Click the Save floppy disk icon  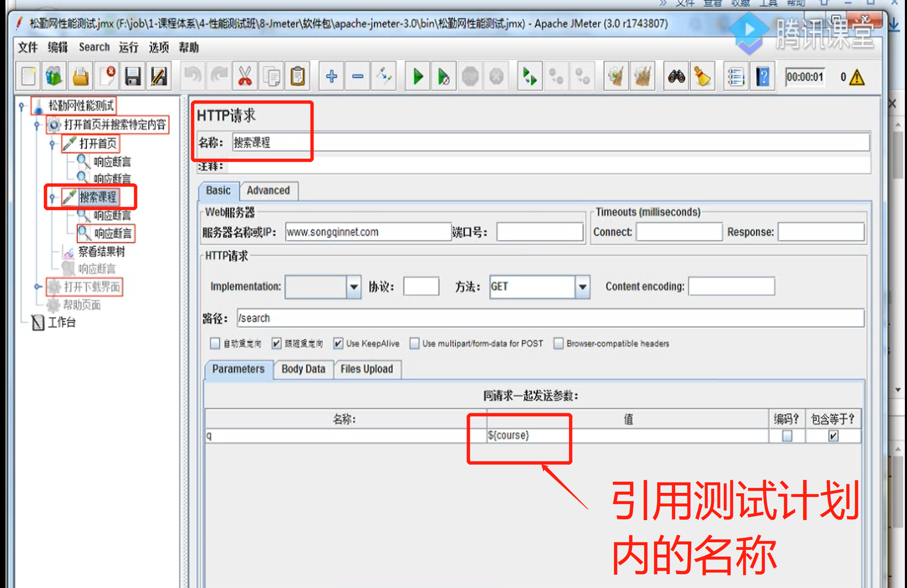point(133,77)
